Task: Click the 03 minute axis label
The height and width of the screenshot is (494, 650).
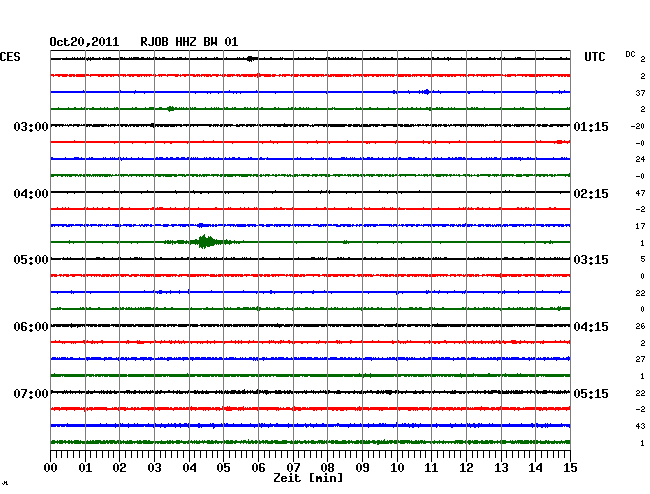Action: coord(154,467)
